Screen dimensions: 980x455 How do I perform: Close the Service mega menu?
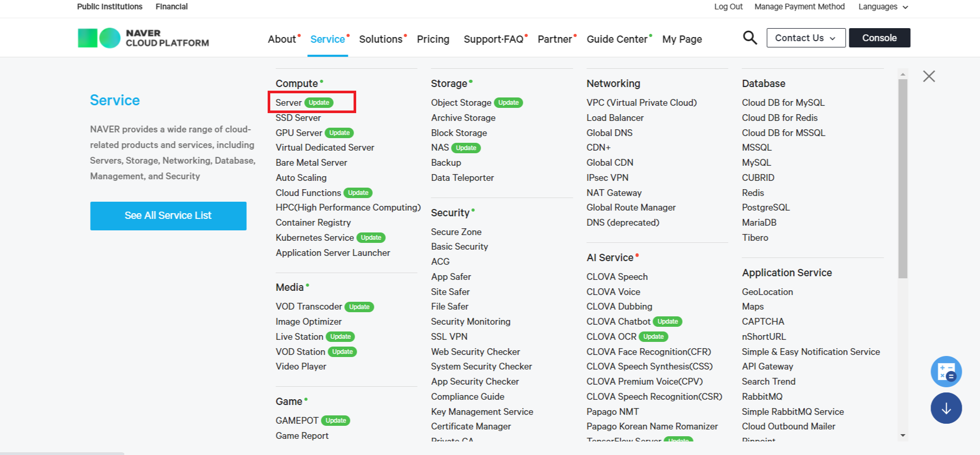pyautogui.click(x=929, y=76)
